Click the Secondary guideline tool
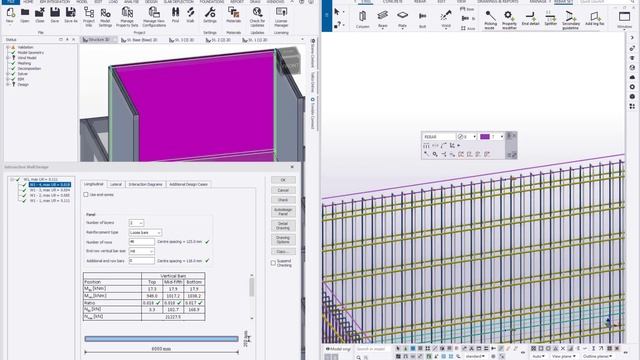The height and width of the screenshot is (360, 640). pos(570,20)
